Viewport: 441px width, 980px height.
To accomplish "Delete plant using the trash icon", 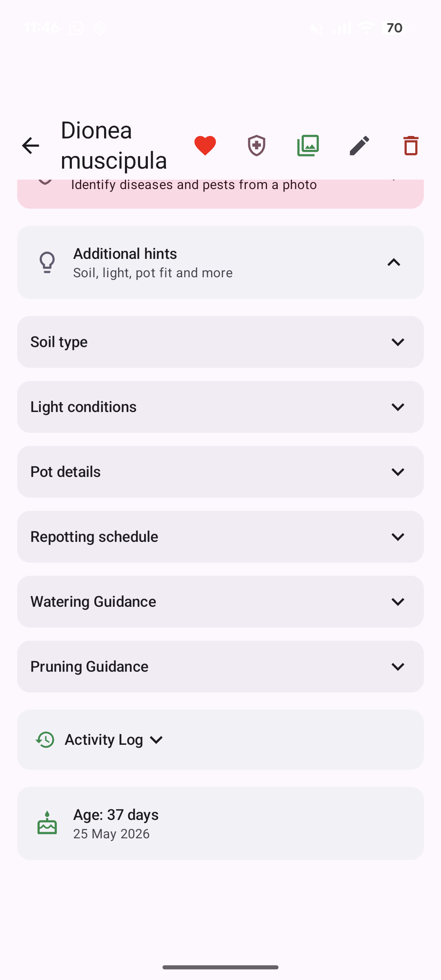I will point(411,146).
